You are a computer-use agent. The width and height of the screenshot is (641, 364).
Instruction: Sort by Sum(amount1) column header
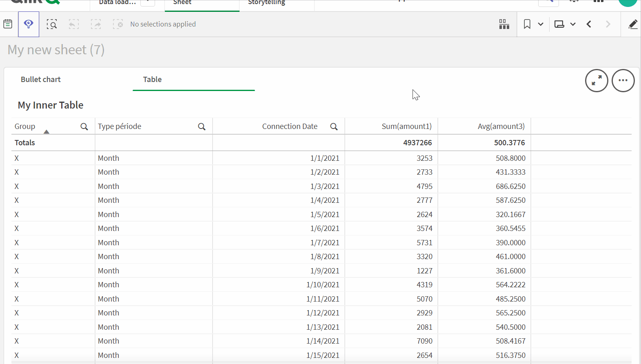(x=407, y=127)
